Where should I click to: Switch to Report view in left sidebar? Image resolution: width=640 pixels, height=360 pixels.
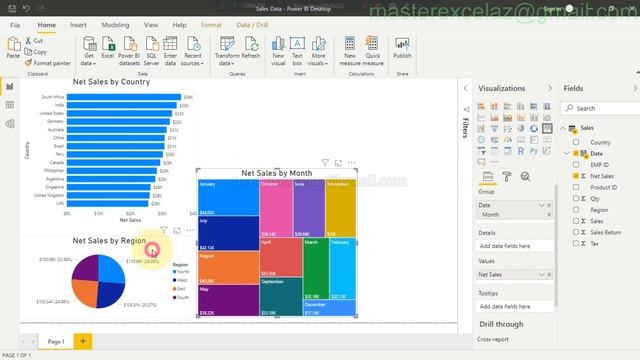10,87
